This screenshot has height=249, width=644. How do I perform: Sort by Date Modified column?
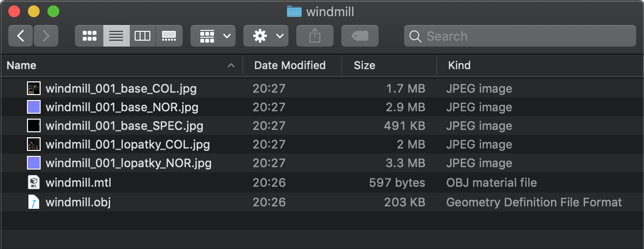(290, 65)
